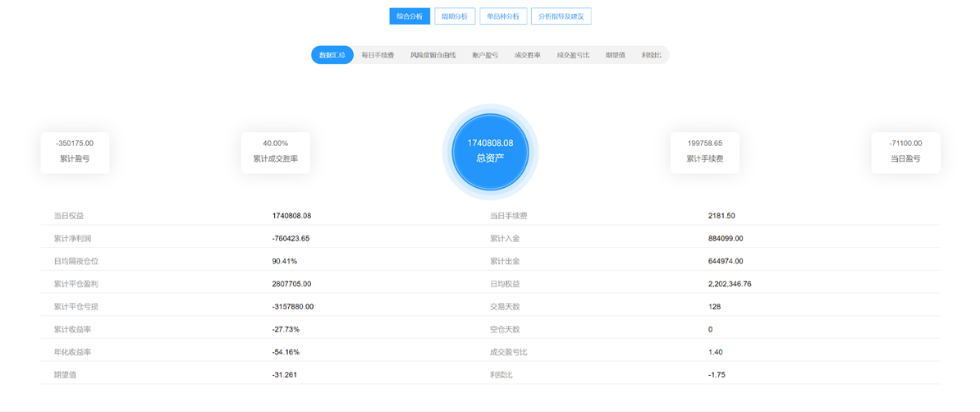Show the 成交胜率 tab
Image resolution: width=980 pixels, height=412 pixels.
[x=527, y=55]
